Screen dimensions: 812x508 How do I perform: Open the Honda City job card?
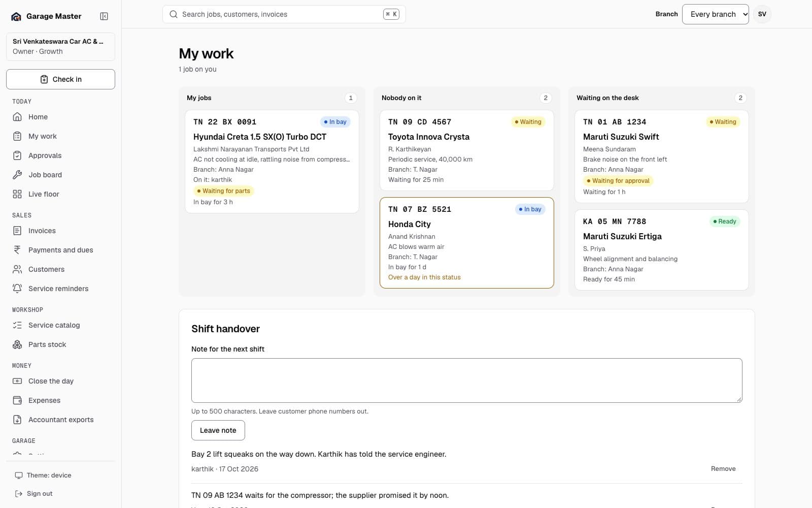(x=467, y=243)
